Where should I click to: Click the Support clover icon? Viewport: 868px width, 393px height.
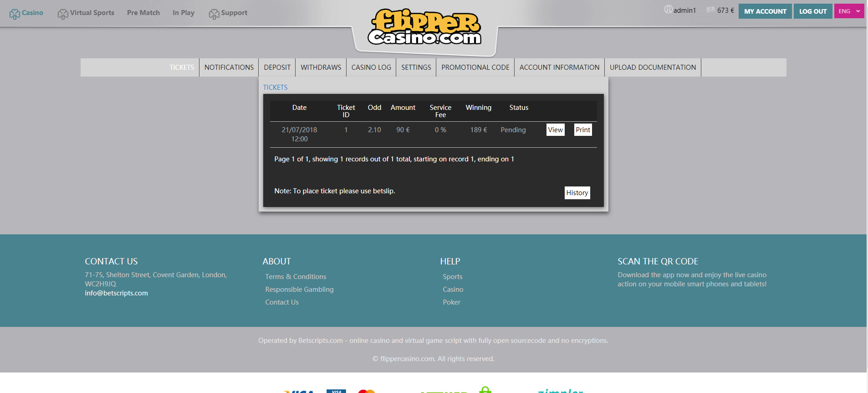pos(214,14)
